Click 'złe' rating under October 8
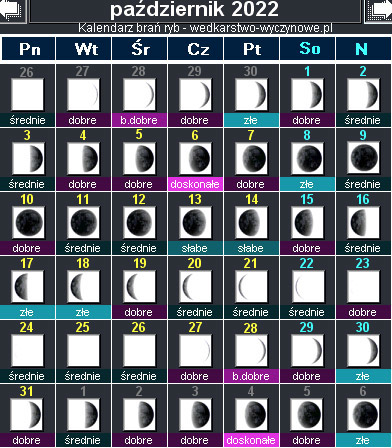The image size is (392, 448). point(307,184)
